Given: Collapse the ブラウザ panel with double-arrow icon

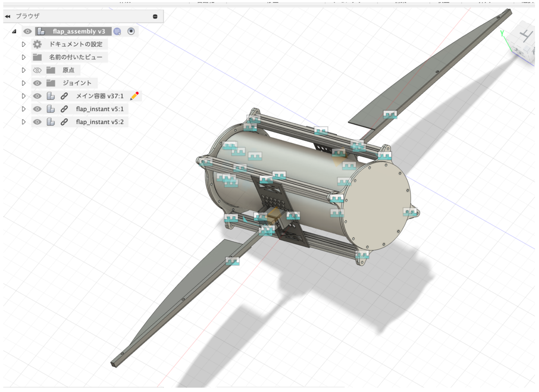Looking at the screenshot, I should pyautogui.click(x=8, y=16).
